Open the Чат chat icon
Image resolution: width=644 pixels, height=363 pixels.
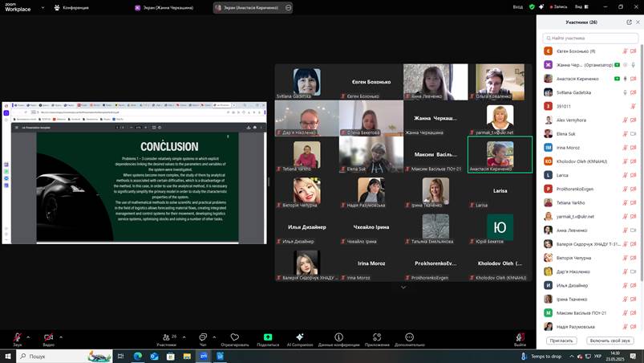(203, 337)
